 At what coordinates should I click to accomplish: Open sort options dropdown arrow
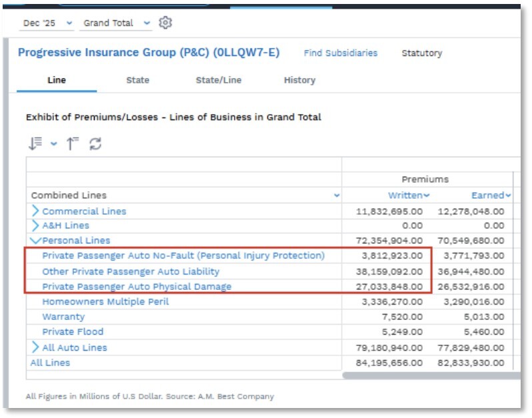click(53, 143)
